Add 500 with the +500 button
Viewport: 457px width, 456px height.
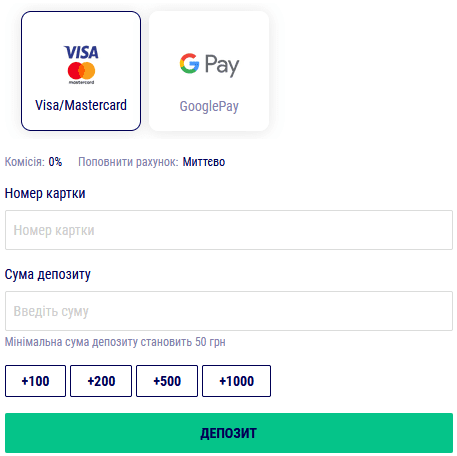point(167,381)
